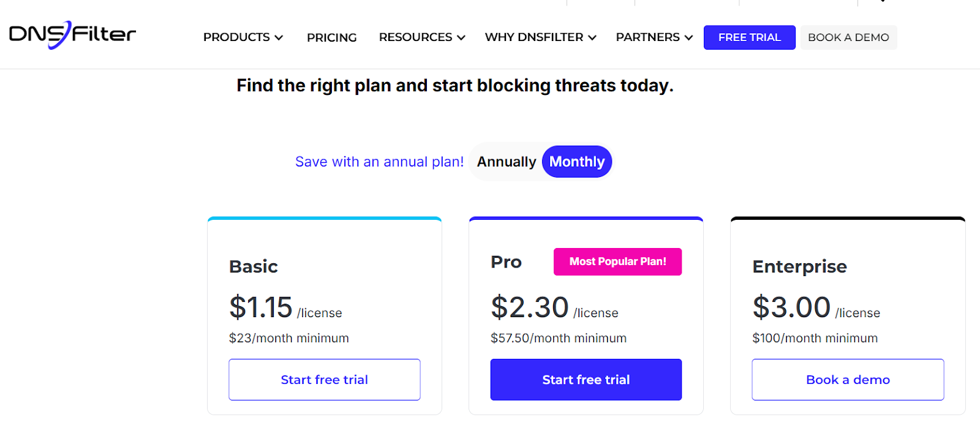980x428 pixels.
Task: Click 'Save with an annual plan!' text
Action: coord(379,162)
